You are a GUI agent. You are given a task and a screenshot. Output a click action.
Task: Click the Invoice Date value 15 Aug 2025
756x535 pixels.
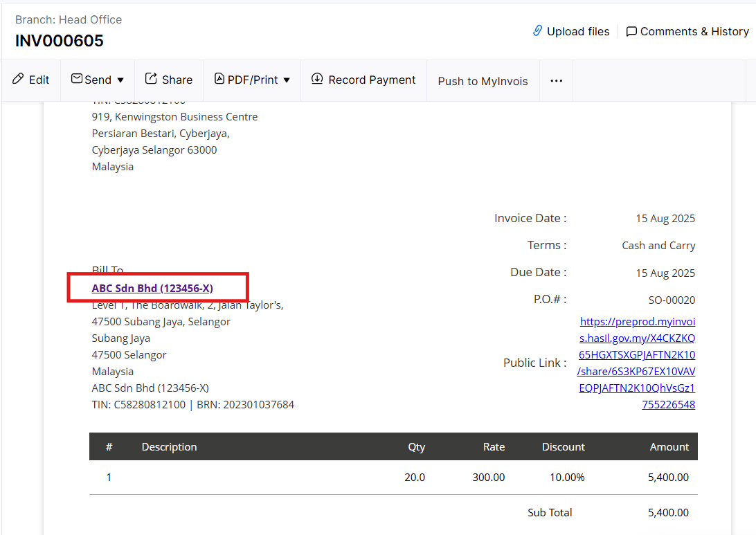pos(665,218)
